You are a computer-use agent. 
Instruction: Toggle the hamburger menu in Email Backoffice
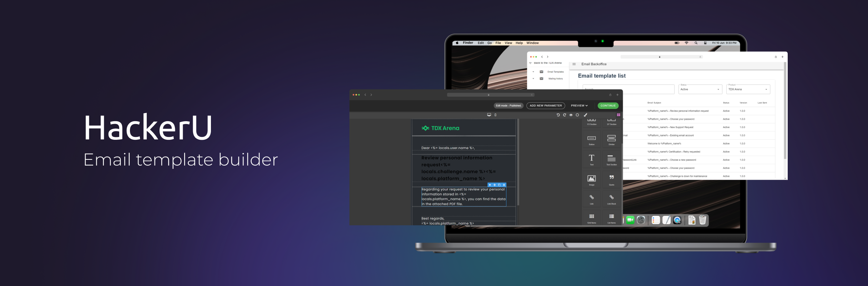tap(574, 64)
